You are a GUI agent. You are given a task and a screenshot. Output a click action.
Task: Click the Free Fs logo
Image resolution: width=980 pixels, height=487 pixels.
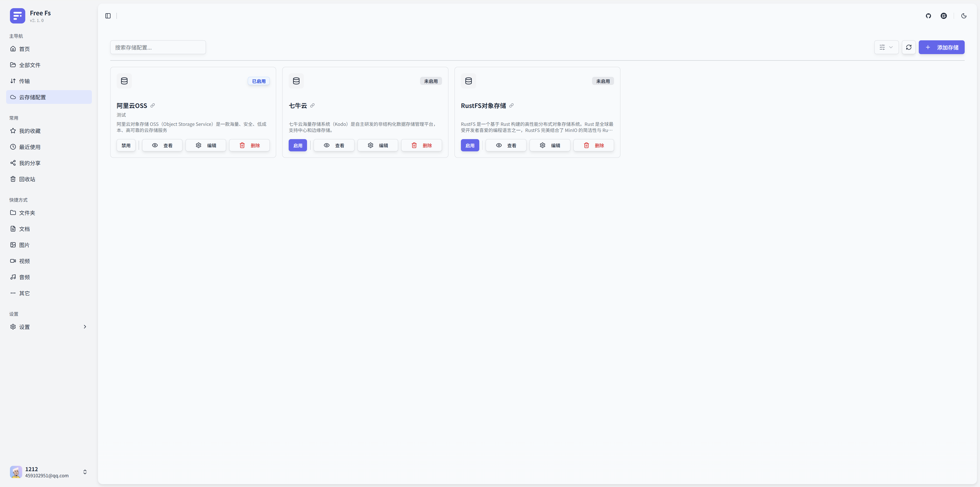tap(18, 16)
